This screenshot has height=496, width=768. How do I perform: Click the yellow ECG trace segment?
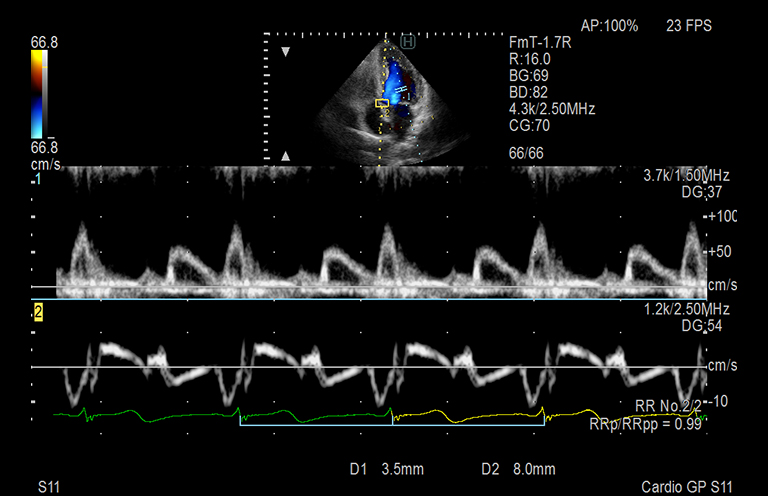point(470,413)
